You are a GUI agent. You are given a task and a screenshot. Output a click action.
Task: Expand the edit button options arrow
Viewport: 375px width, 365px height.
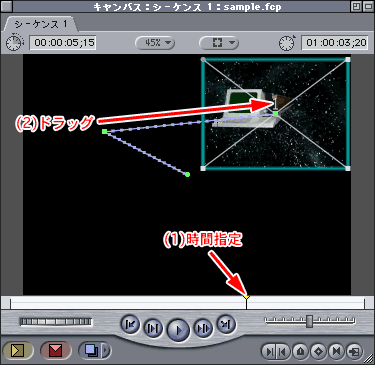point(106,350)
